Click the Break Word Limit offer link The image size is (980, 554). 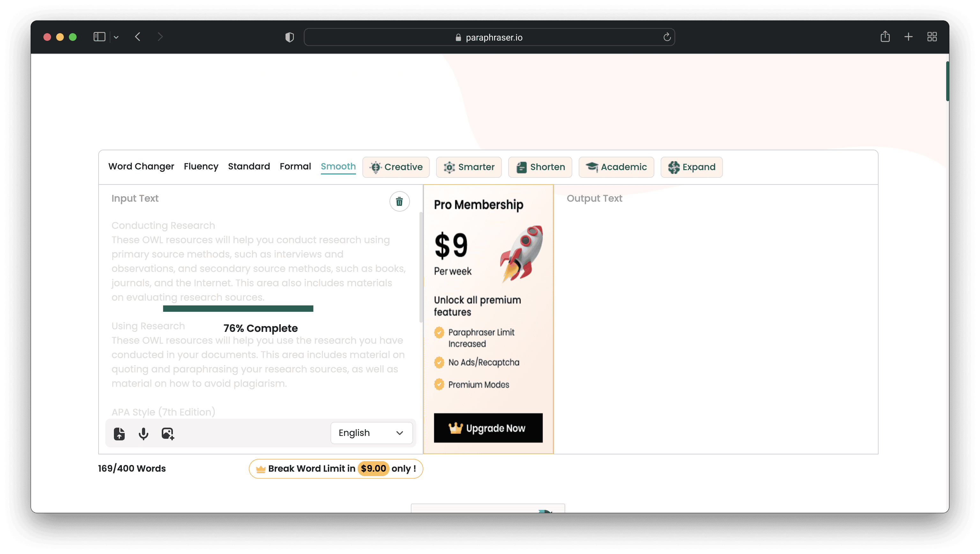(x=336, y=468)
